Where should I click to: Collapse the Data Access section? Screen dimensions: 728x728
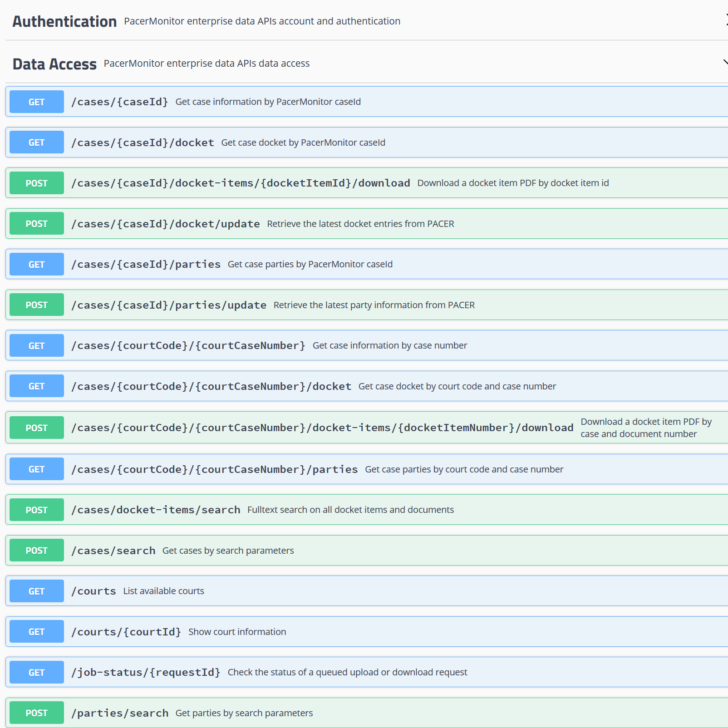click(367, 64)
